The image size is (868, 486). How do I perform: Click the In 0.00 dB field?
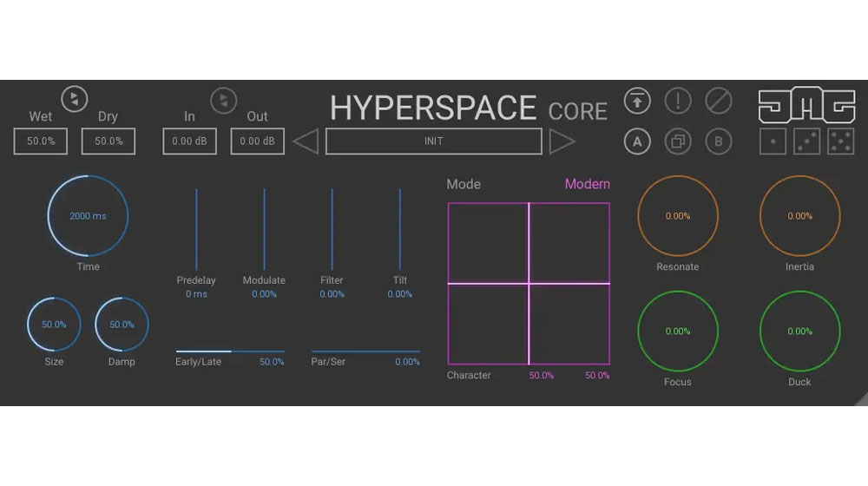[x=189, y=141]
